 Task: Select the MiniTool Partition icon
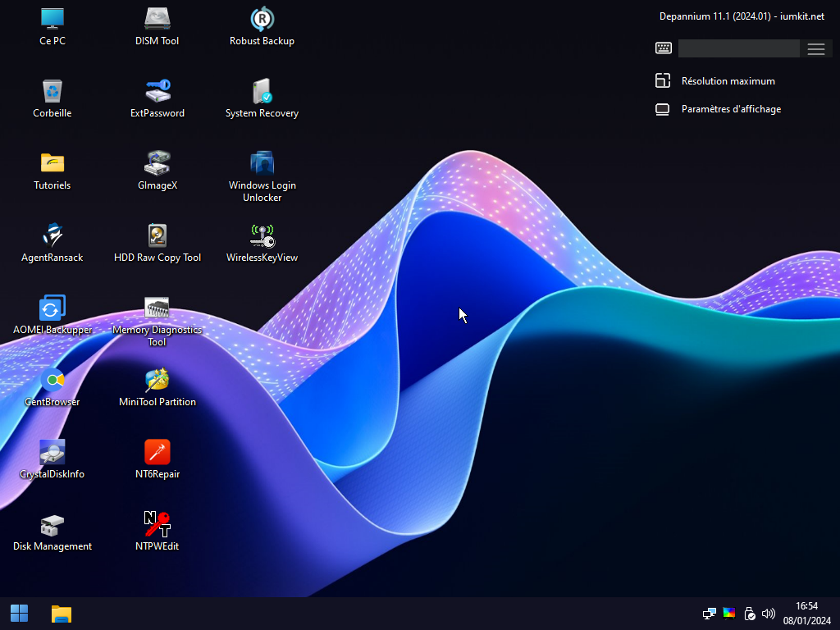click(157, 387)
